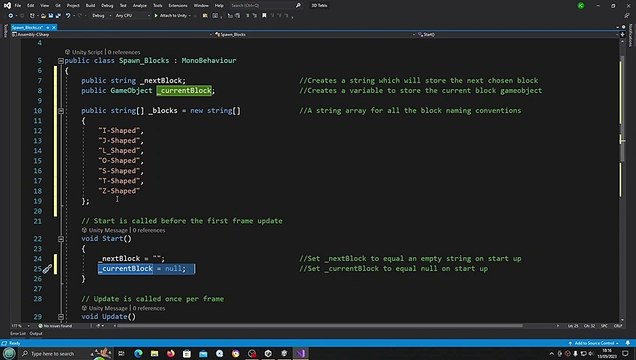Click the CRLF line-ending indicator
This screenshot has height=360, width=636.
coord(618,326)
